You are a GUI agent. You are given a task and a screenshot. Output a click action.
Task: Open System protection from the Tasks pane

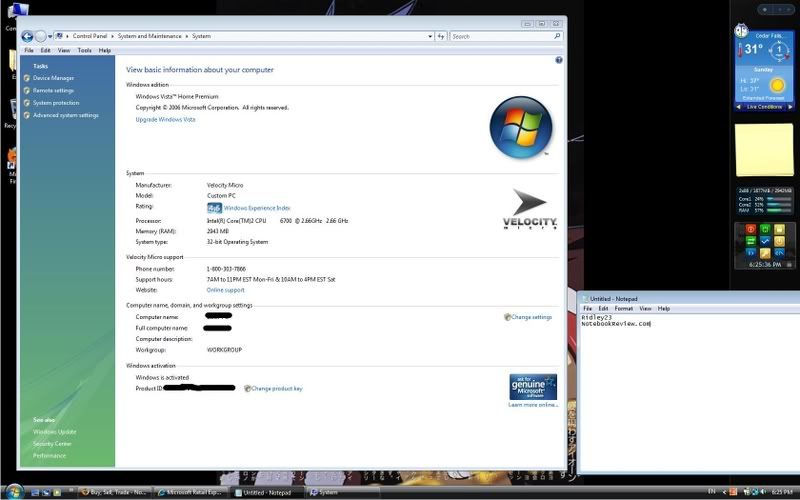tap(56, 103)
